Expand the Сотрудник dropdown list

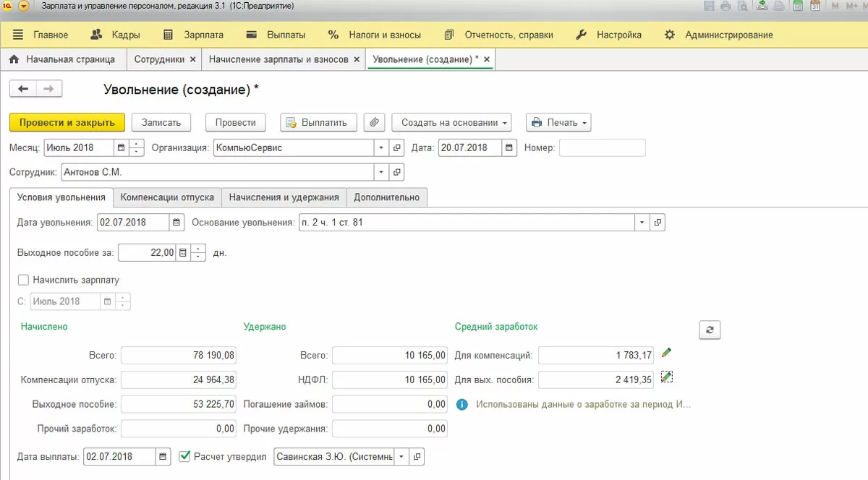382,172
